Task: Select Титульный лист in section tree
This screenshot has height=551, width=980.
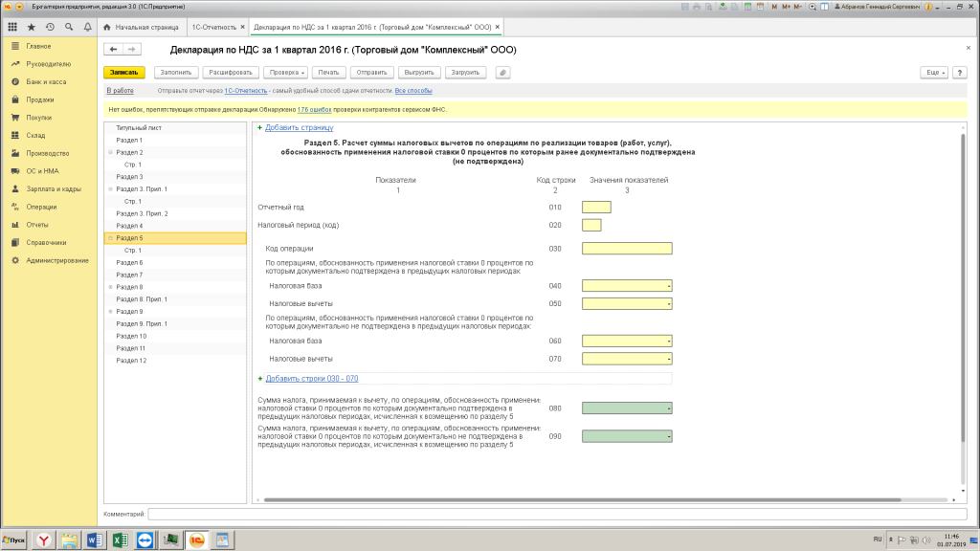Action: tap(139, 128)
